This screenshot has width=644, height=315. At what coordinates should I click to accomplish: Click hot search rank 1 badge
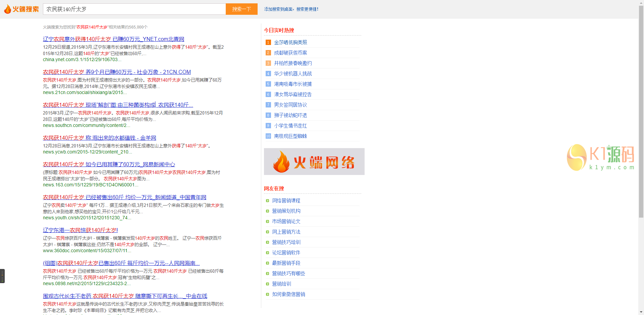coord(268,42)
